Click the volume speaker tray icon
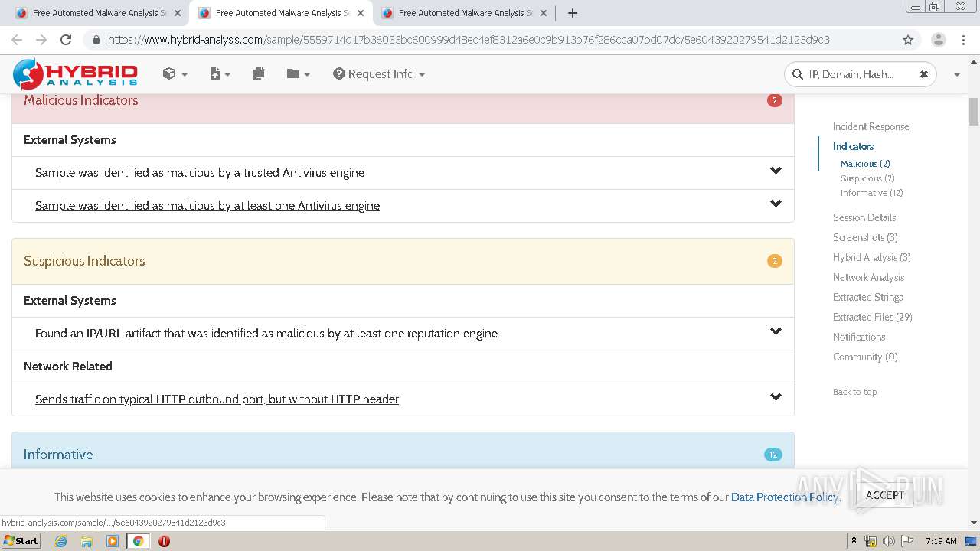The height and width of the screenshot is (551, 980). (x=889, y=541)
